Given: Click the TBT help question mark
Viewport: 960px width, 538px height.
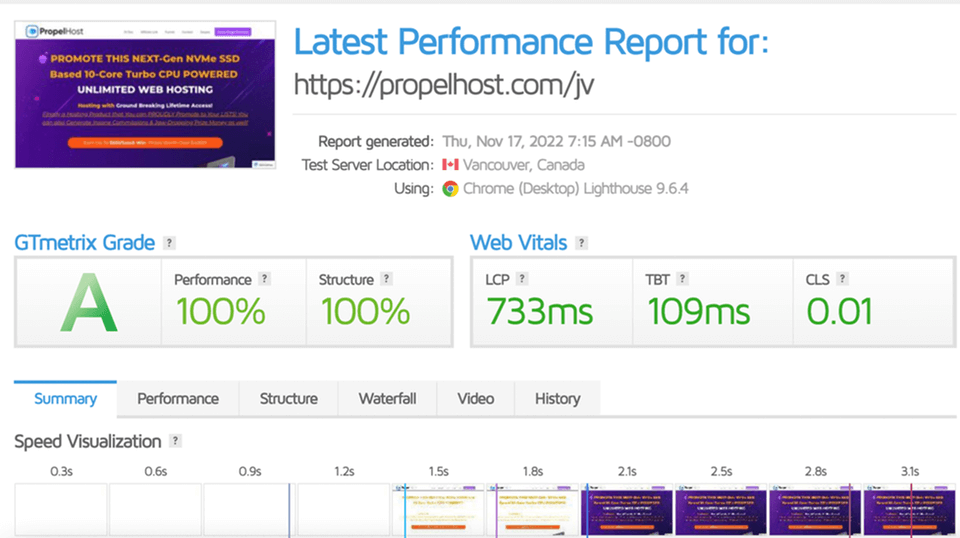Looking at the screenshot, I should (x=682, y=278).
